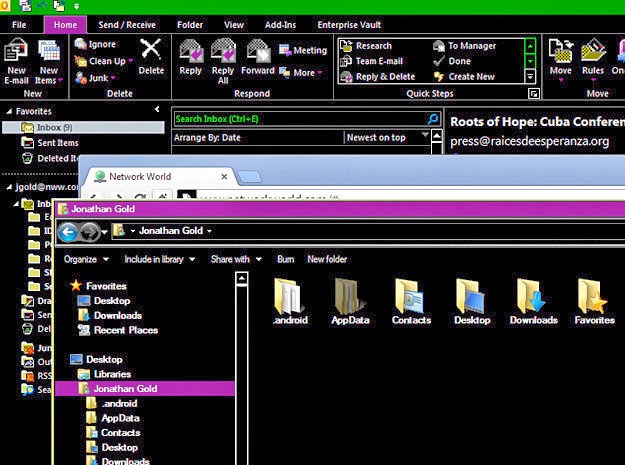625x465 pixels.
Task: Close the Network World browser tab
Action: pyautogui.click(x=224, y=177)
